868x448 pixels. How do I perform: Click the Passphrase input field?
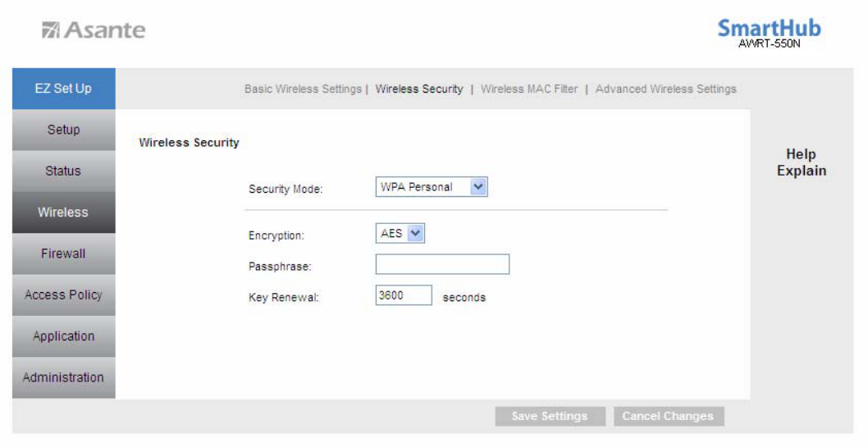[442, 264]
